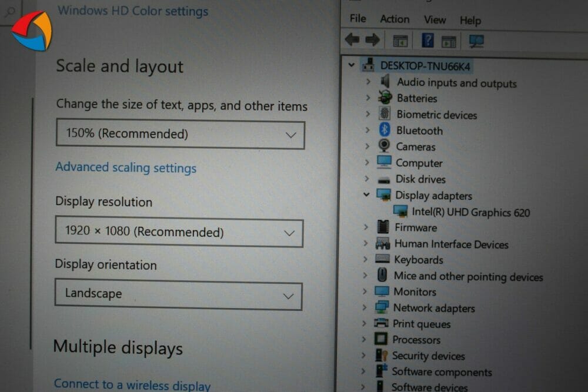Click the Action pane toolbar icon beside Help
Viewport: 588px width, 392px height.
pyautogui.click(x=449, y=42)
